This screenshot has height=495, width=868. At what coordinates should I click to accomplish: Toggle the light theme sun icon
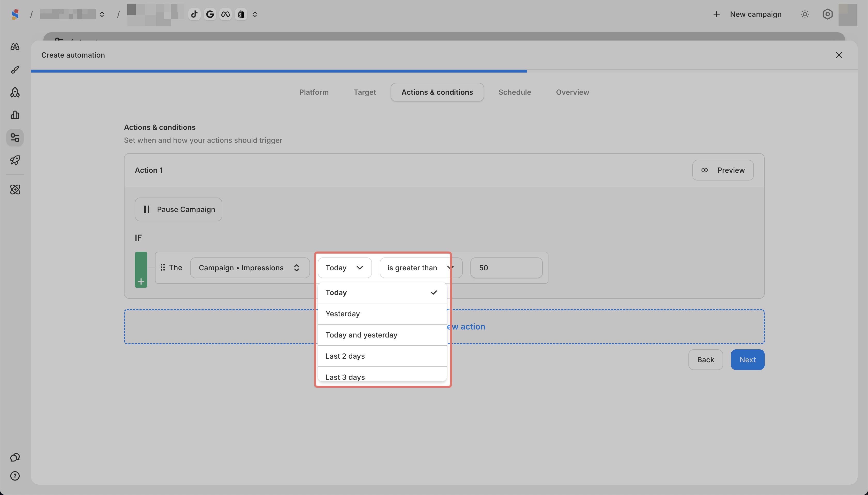(805, 14)
